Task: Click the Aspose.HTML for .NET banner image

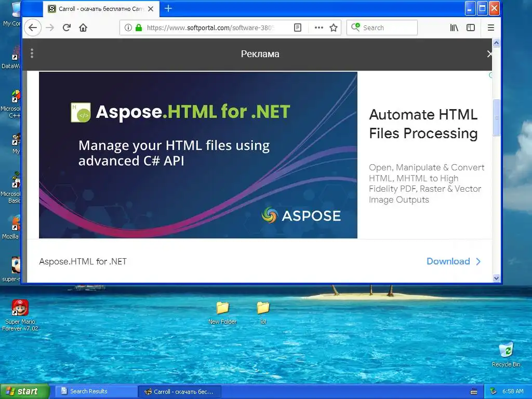Action: point(198,155)
